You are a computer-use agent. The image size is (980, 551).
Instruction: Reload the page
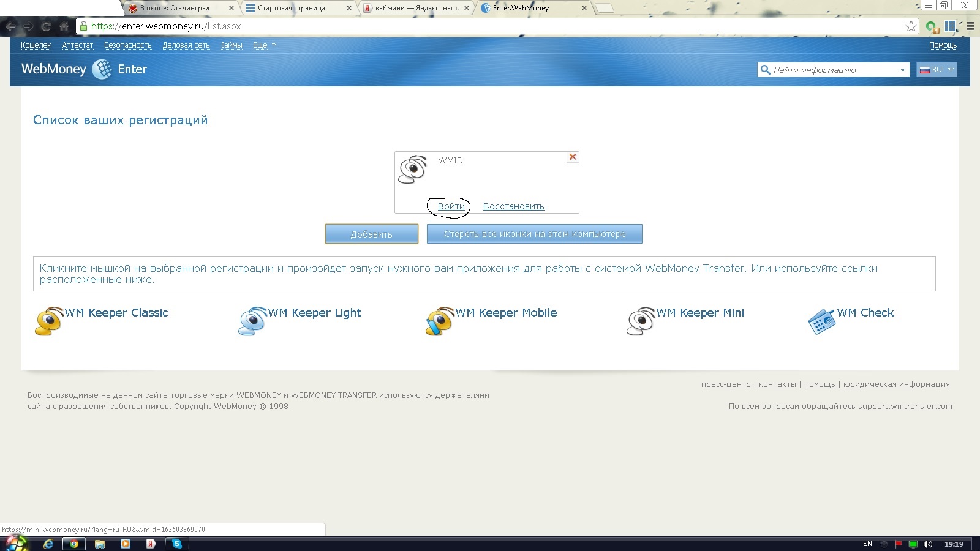46,26
